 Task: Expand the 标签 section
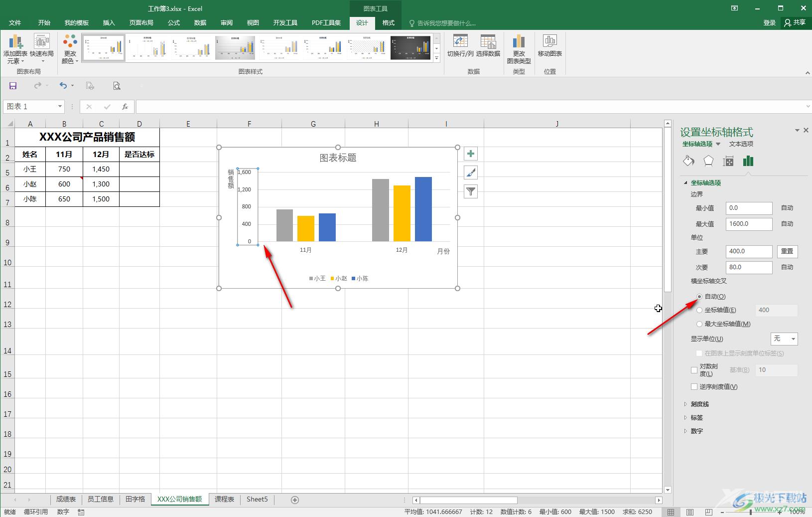point(685,418)
